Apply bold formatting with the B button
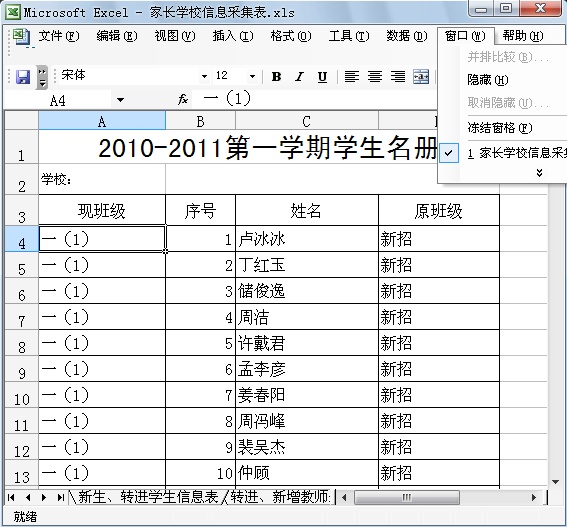Viewport: 567px width, 527px height. click(277, 77)
